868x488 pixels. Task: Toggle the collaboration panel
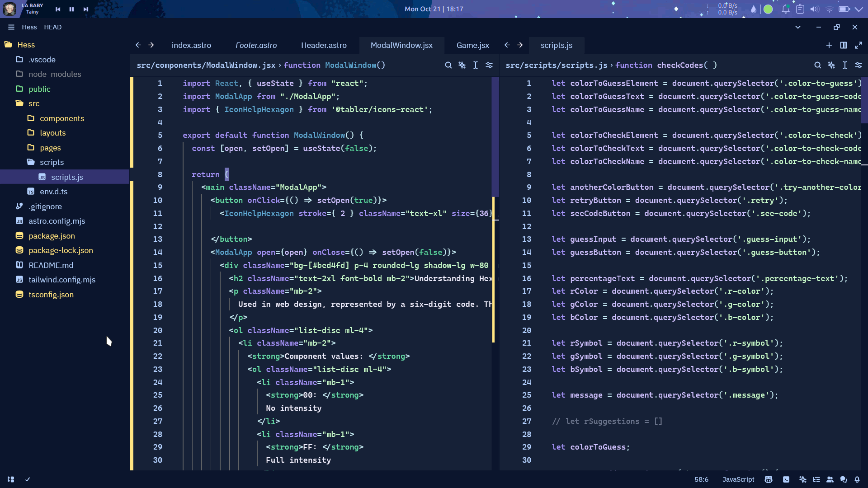point(830,479)
